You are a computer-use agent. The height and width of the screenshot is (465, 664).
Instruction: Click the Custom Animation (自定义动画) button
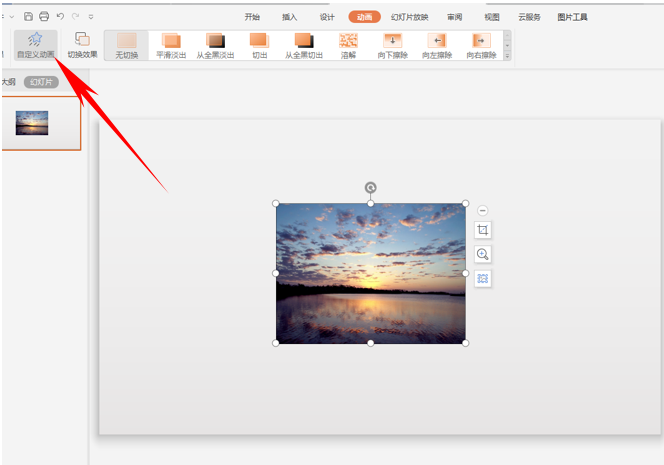36,45
